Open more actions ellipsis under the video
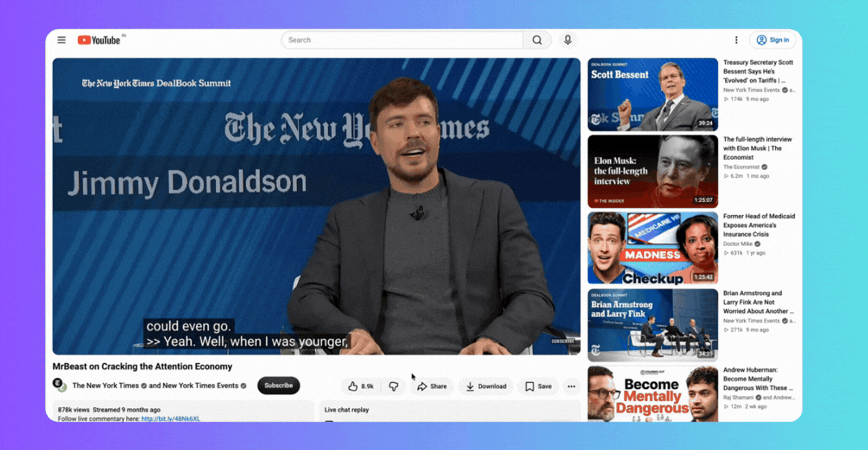The height and width of the screenshot is (450, 868). pyautogui.click(x=571, y=387)
